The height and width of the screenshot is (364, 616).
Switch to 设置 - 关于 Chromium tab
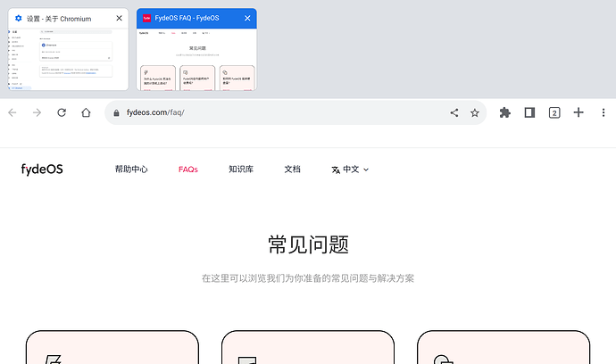59,19
